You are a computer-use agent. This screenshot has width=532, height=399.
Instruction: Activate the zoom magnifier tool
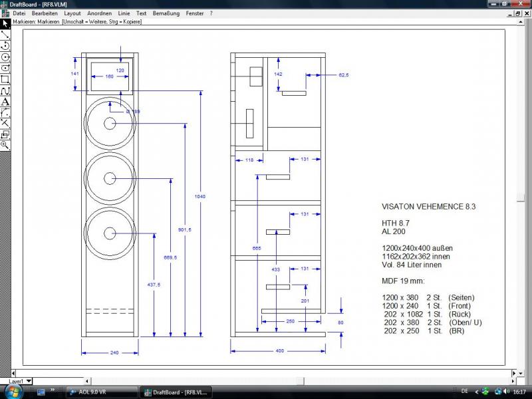(5, 145)
